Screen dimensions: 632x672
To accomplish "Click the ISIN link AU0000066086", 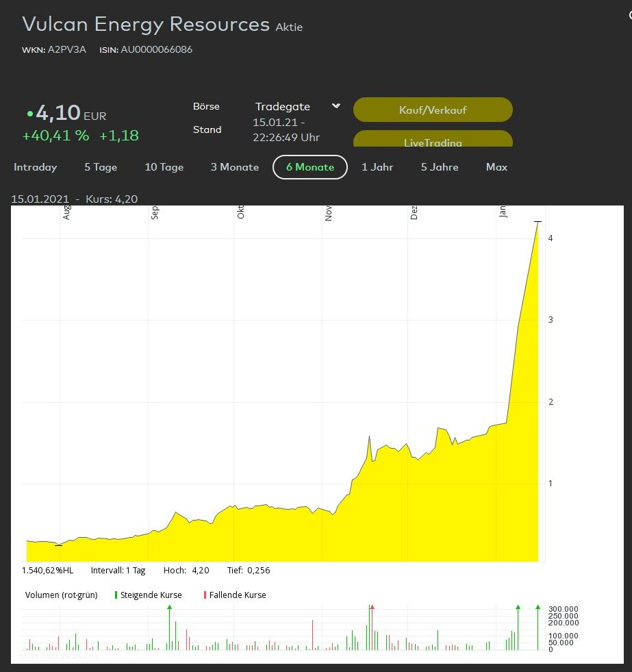I will coord(156,49).
